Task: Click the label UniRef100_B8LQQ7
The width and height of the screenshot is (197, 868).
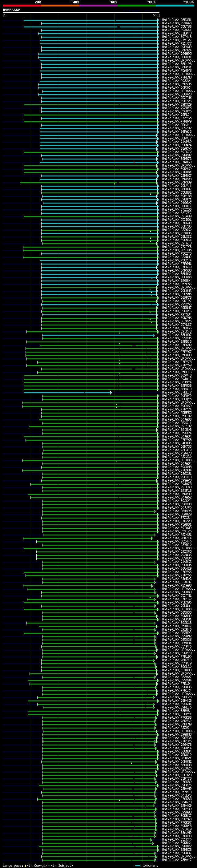Action: click(x=176, y=335)
